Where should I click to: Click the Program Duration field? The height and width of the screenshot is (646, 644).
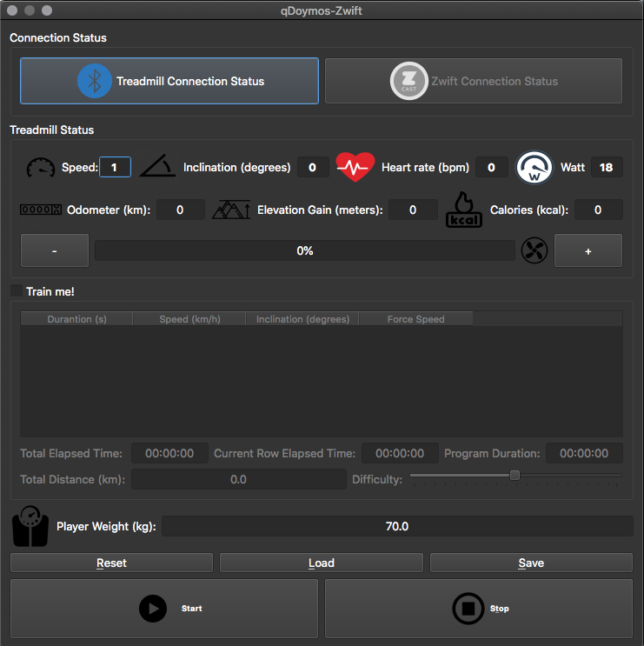584,453
